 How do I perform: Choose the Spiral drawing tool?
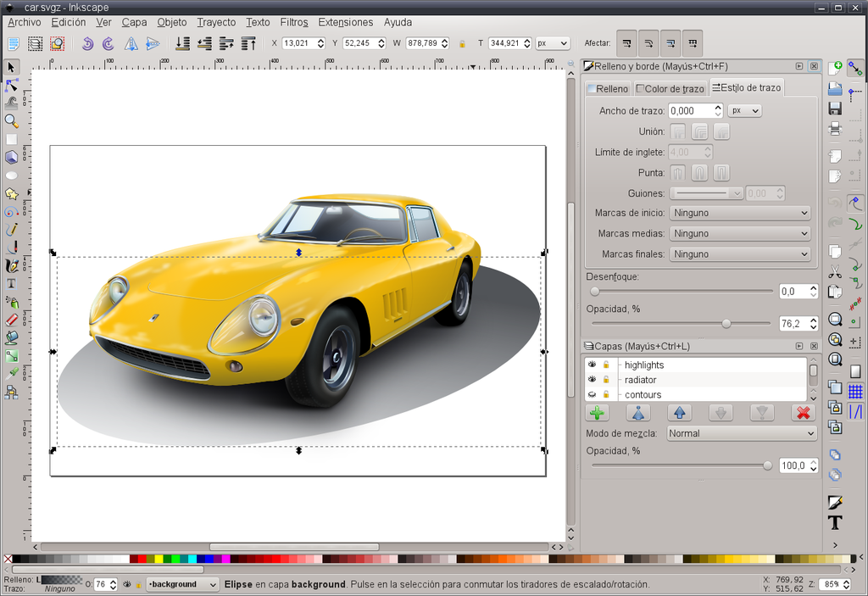[12, 212]
